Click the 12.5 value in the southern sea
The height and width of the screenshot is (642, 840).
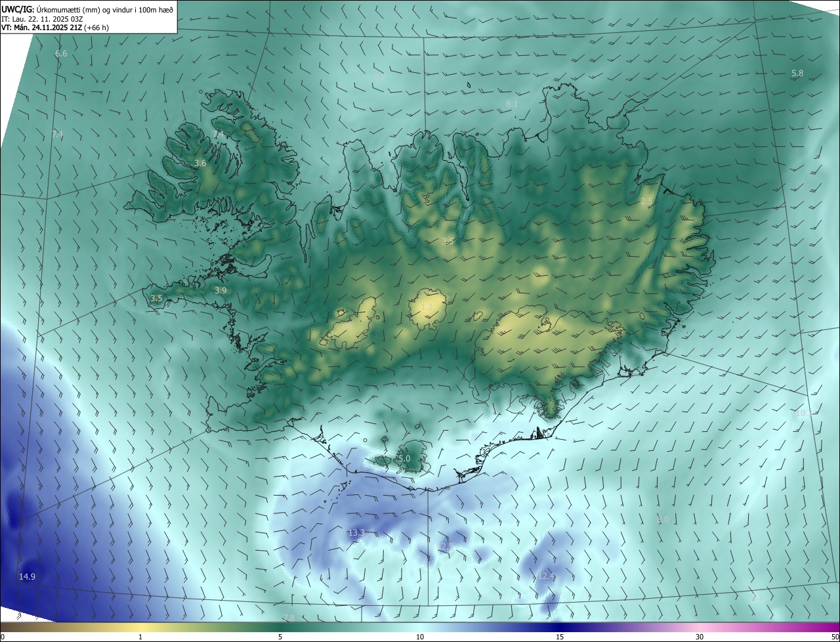tap(446, 546)
